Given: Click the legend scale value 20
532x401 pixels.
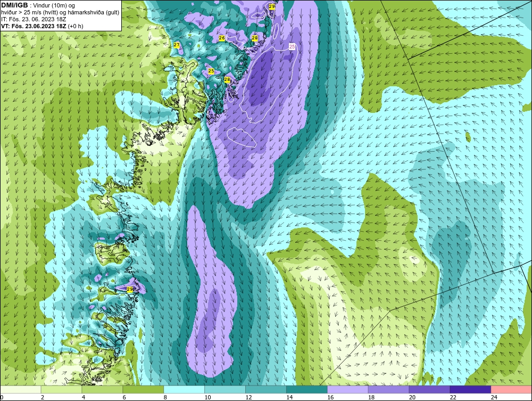Looking at the screenshot, I should click(x=413, y=397).
